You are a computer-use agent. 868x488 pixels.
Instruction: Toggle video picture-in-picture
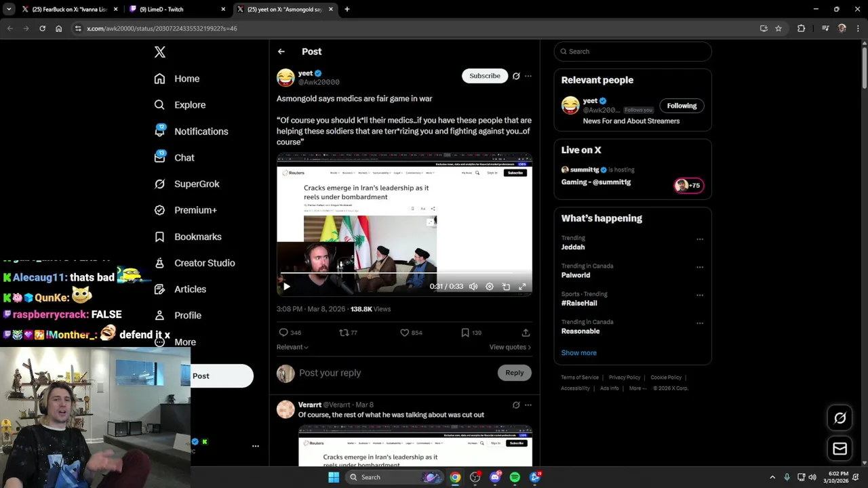click(x=506, y=287)
